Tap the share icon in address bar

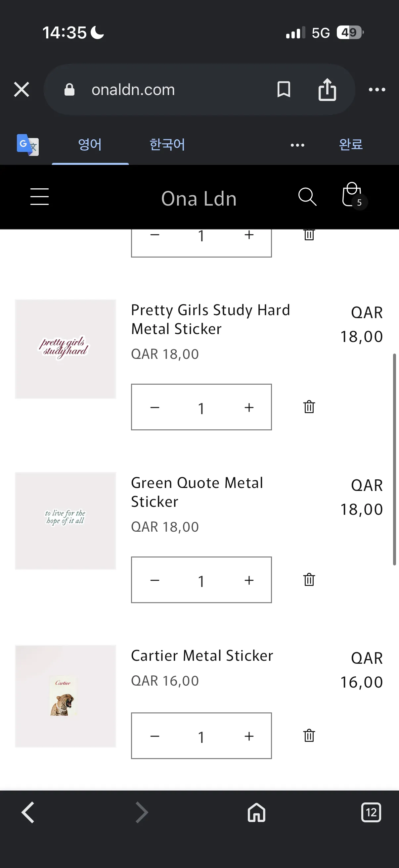tap(327, 90)
